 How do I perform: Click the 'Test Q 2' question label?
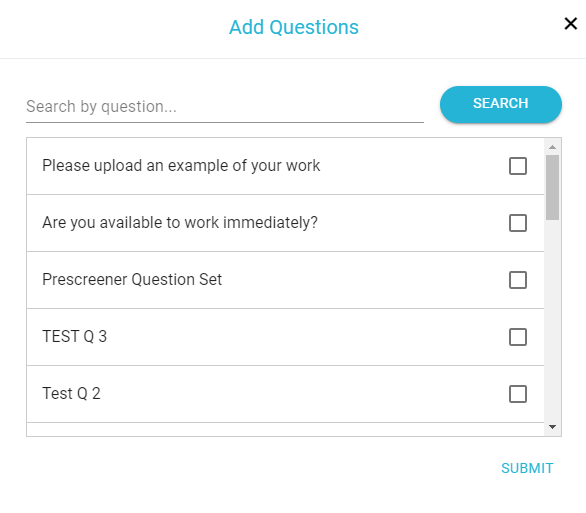coord(71,393)
